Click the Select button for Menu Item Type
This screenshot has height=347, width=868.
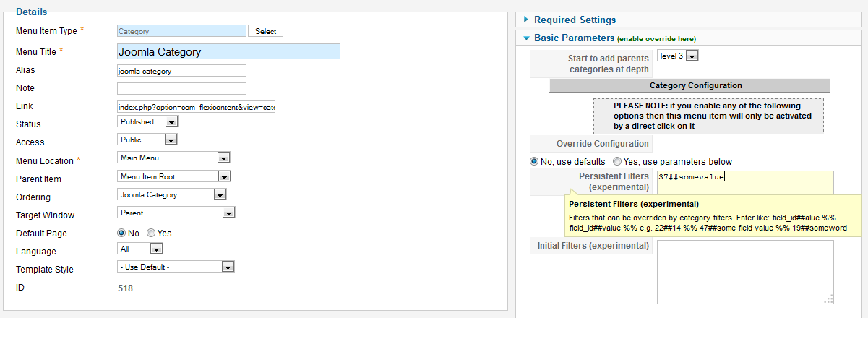pos(265,31)
